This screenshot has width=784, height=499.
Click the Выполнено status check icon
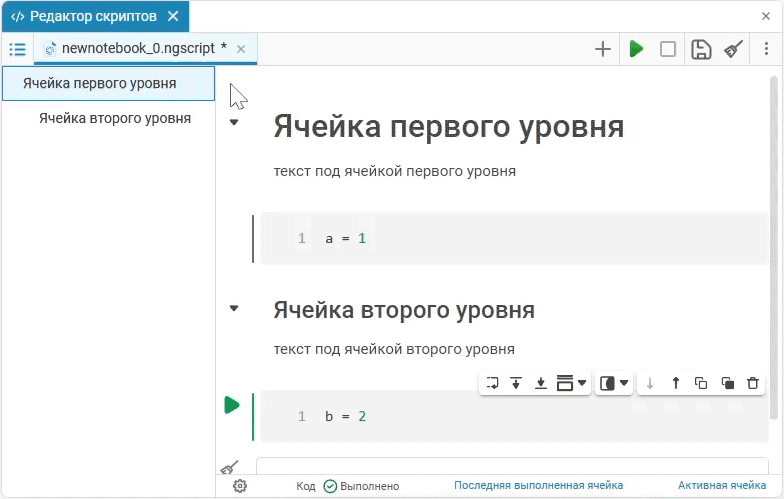point(330,486)
